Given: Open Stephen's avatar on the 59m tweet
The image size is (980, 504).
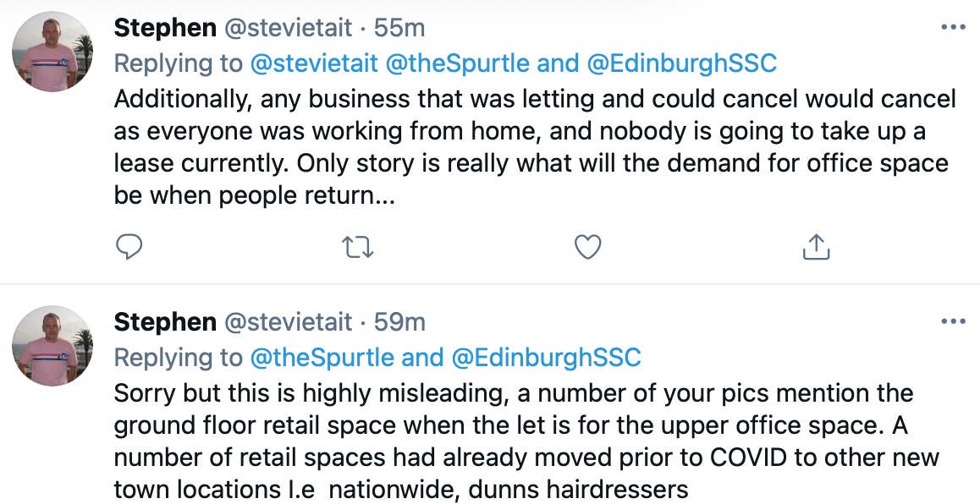Looking at the screenshot, I should pos(52,346).
